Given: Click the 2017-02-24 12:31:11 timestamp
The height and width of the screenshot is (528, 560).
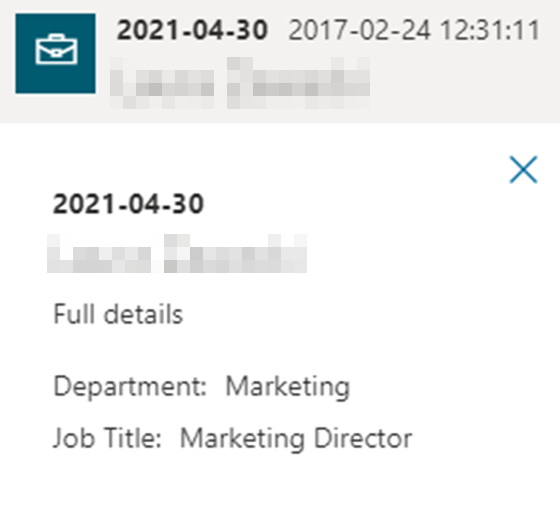Looking at the screenshot, I should pos(414,30).
